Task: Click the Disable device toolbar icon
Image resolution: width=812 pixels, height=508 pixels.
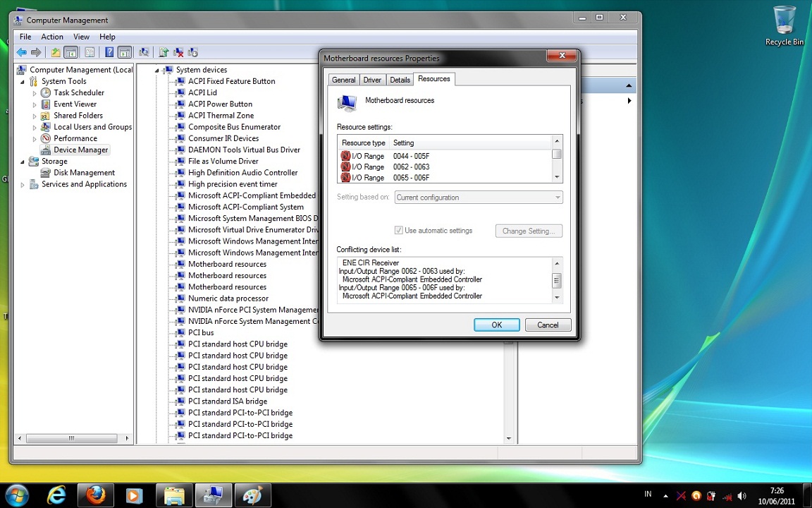Action: coord(193,52)
